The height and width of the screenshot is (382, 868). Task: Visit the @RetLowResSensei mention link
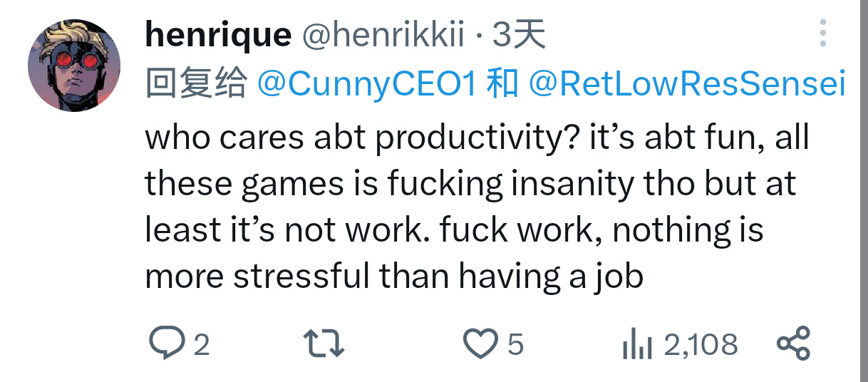[x=686, y=85]
